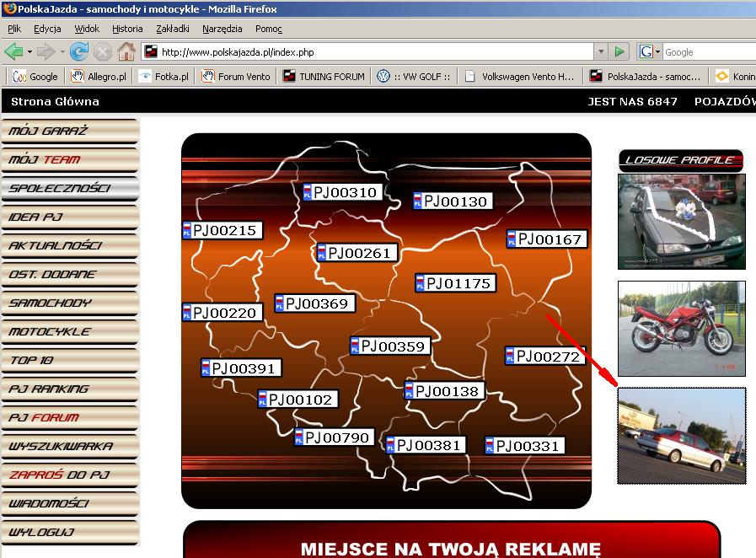Screen dimensions: 756x558
Task: Click the Reload page icon
Action: (x=79, y=51)
